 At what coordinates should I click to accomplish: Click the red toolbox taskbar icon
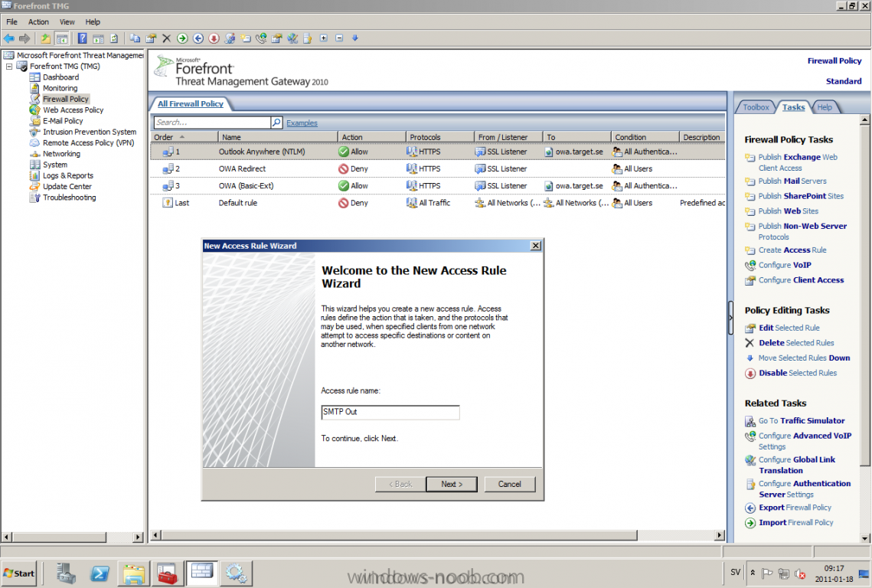coord(167,573)
